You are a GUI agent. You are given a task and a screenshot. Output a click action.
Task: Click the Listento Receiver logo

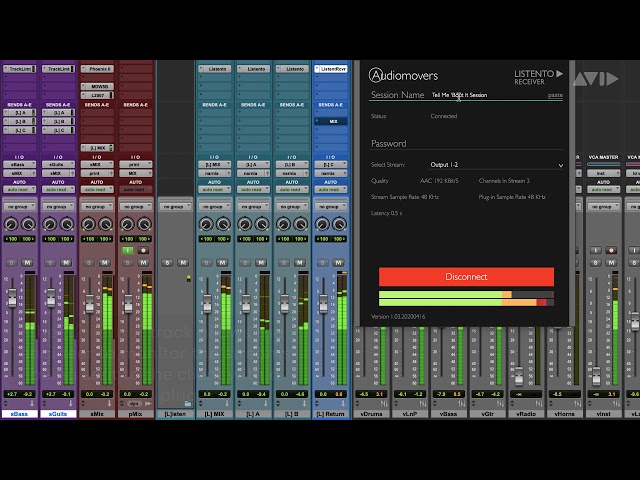[x=538, y=77]
